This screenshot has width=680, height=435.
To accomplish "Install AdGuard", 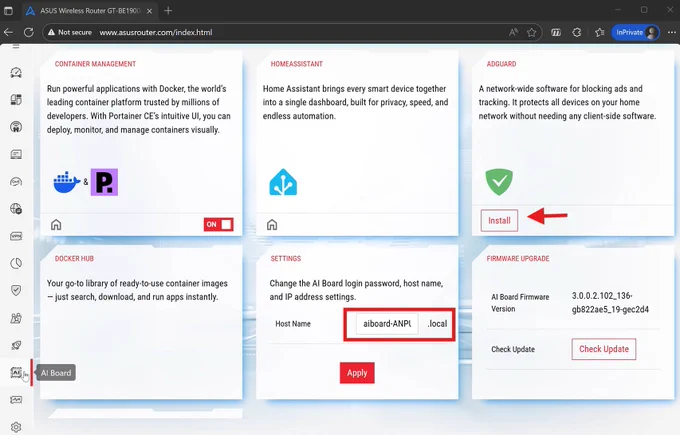I will [499, 220].
